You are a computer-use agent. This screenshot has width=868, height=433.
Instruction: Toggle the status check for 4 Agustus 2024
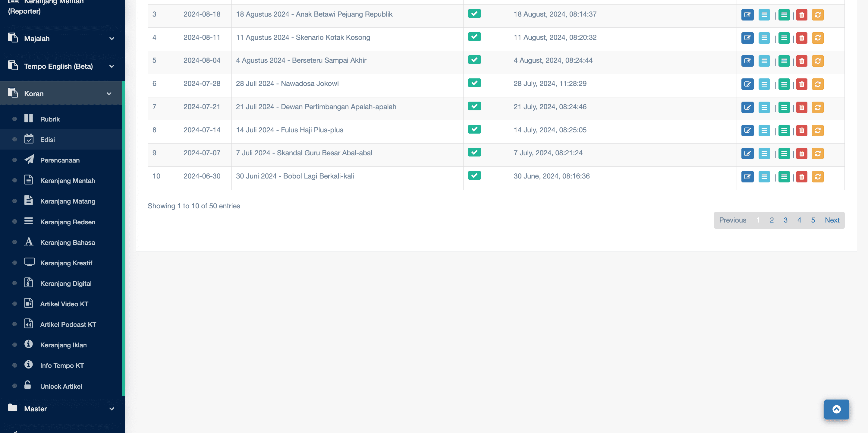click(x=474, y=60)
